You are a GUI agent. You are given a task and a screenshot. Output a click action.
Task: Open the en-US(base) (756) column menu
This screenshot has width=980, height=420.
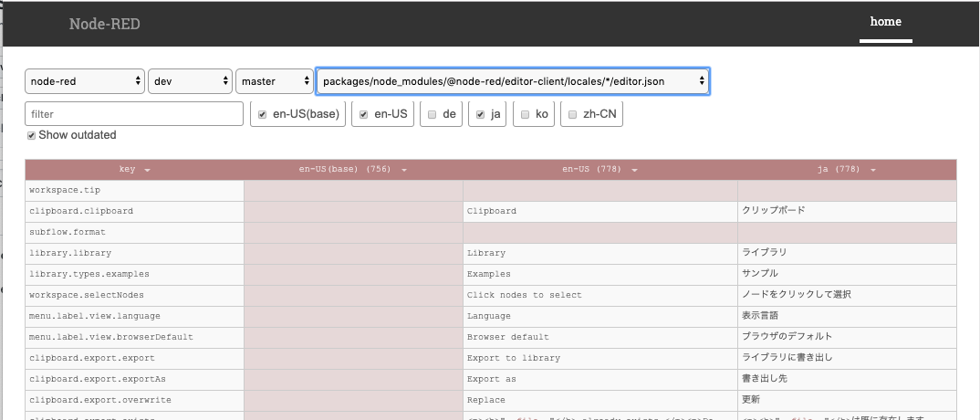pyautogui.click(x=404, y=170)
